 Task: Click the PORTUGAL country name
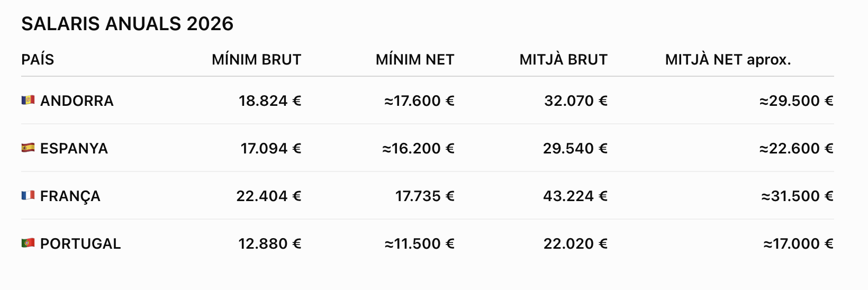tap(80, 243)
